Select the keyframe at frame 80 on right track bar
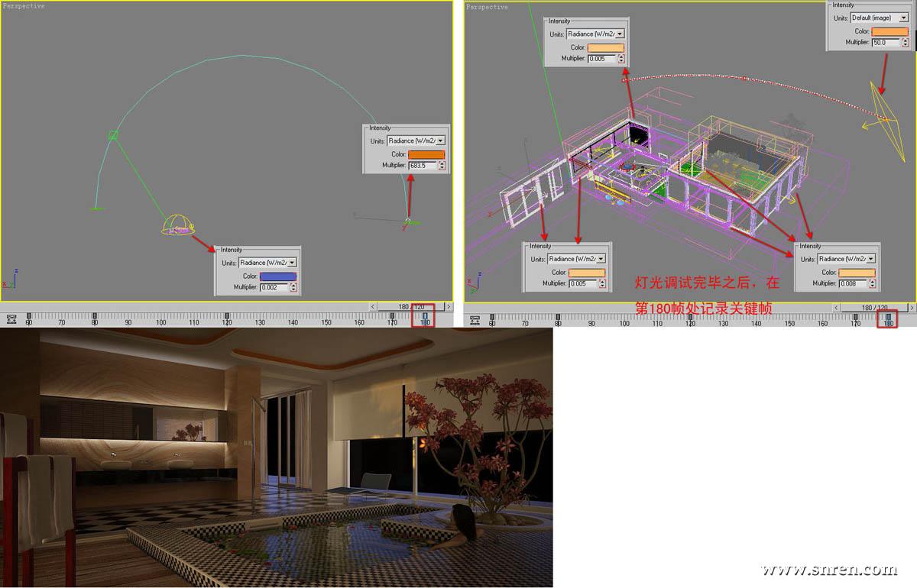 pyautogui.click(x=559, y=316)
